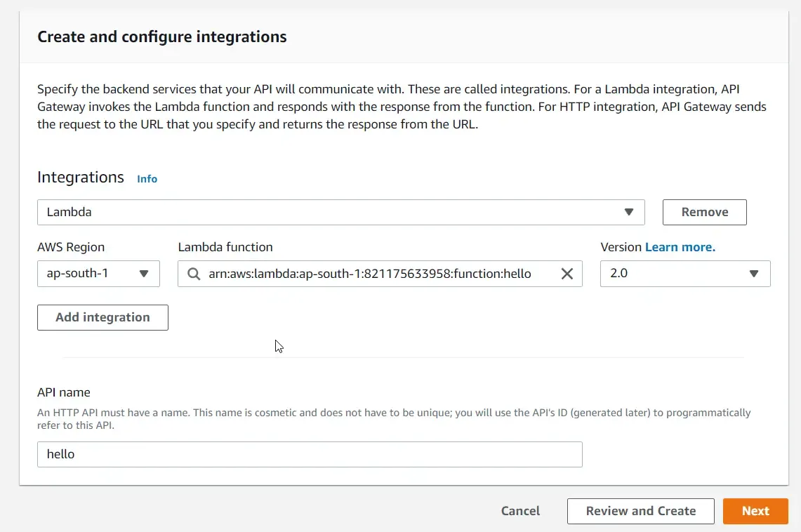Click the search icon in Lambda function field
Image resolution: width=801 pixels, height=532 pixels.
click(x=193, y=274)
